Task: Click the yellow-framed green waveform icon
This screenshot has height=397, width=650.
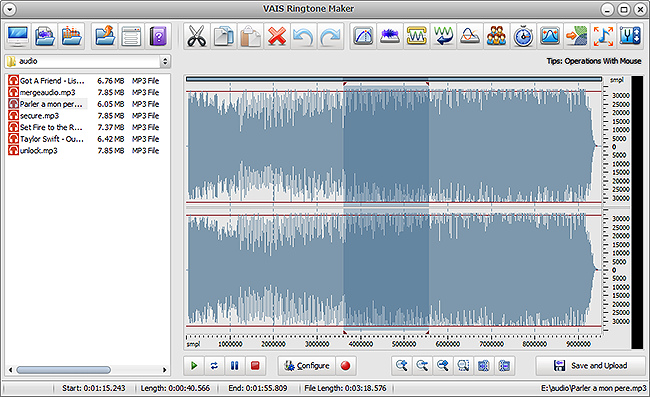Action: coord(417,36)
